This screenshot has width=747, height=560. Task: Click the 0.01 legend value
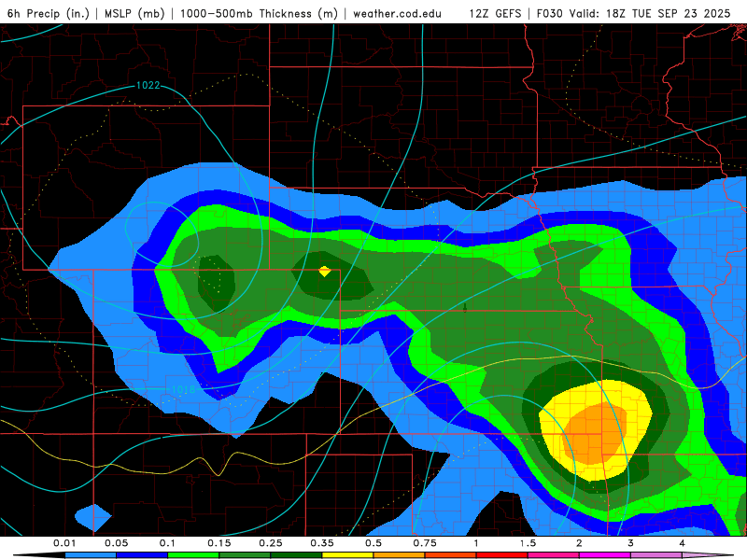click(x=64, y=543)
